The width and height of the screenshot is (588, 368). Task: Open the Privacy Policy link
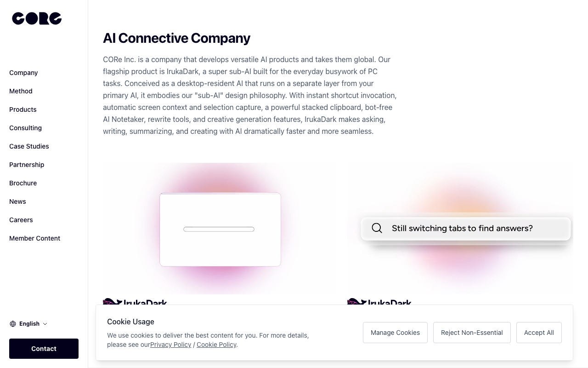point(170,345)
